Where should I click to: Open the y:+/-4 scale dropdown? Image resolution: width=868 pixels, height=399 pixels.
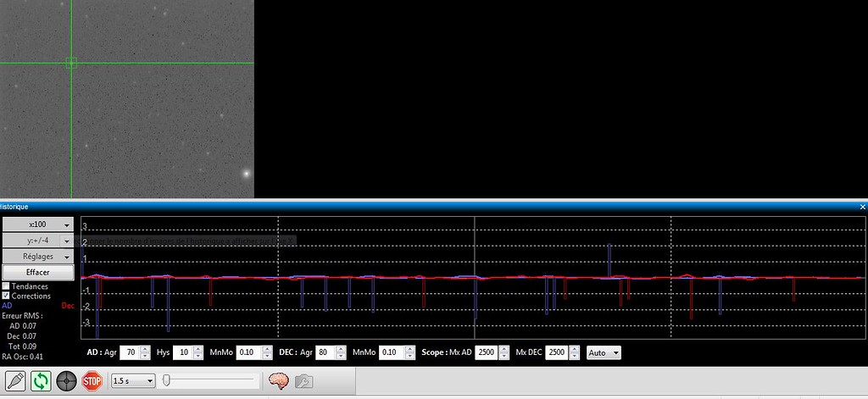[38, 241]
